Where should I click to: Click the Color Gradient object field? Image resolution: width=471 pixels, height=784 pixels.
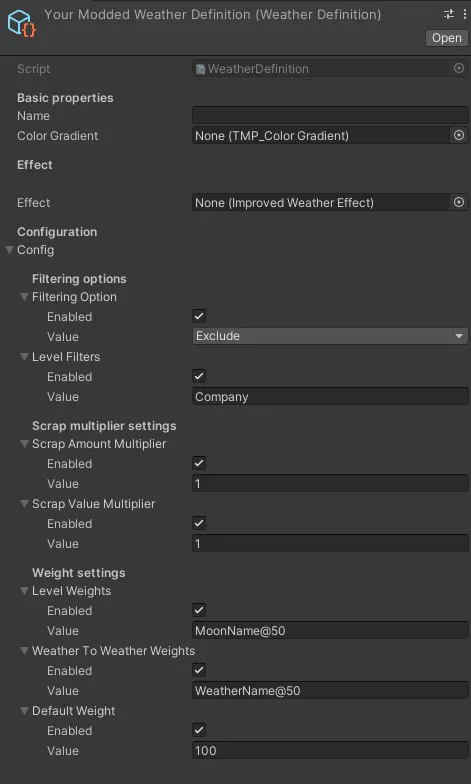pyautogui.click(x=322, y=136)
